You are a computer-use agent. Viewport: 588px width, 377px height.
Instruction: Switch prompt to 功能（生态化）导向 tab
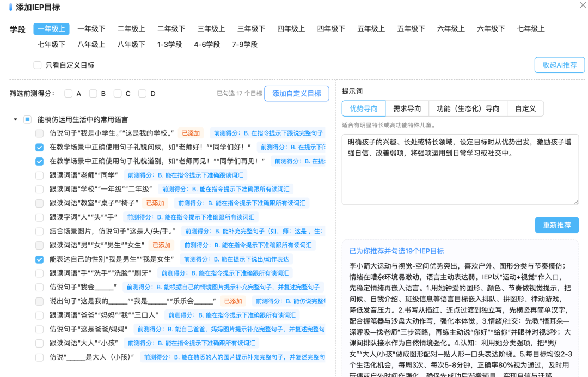click(x=468, y=109)
